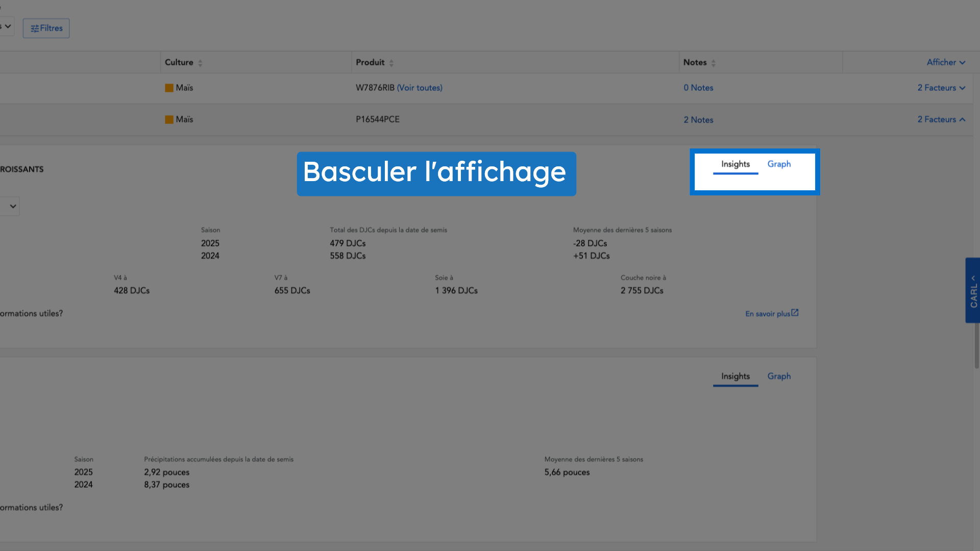The height and width of the screenshot is (551, 980).
Task: Open the Filtres filter button
Action: click(46, 28)
